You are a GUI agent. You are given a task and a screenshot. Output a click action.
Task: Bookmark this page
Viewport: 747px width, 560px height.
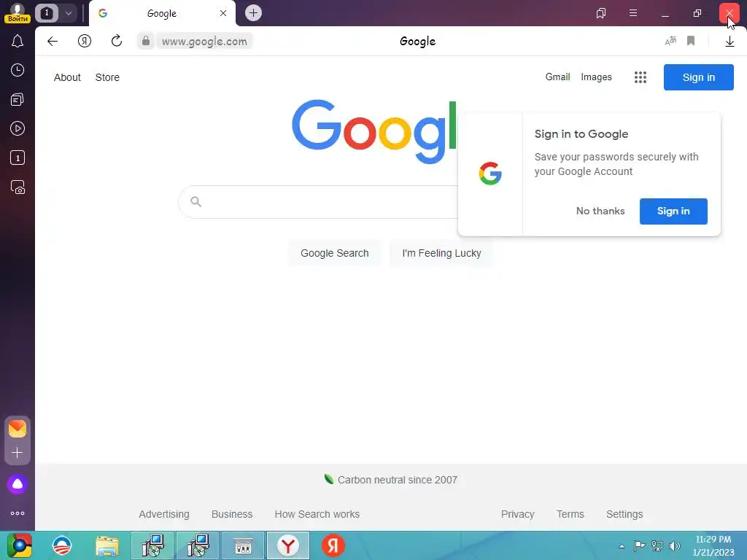coord(691,41)
